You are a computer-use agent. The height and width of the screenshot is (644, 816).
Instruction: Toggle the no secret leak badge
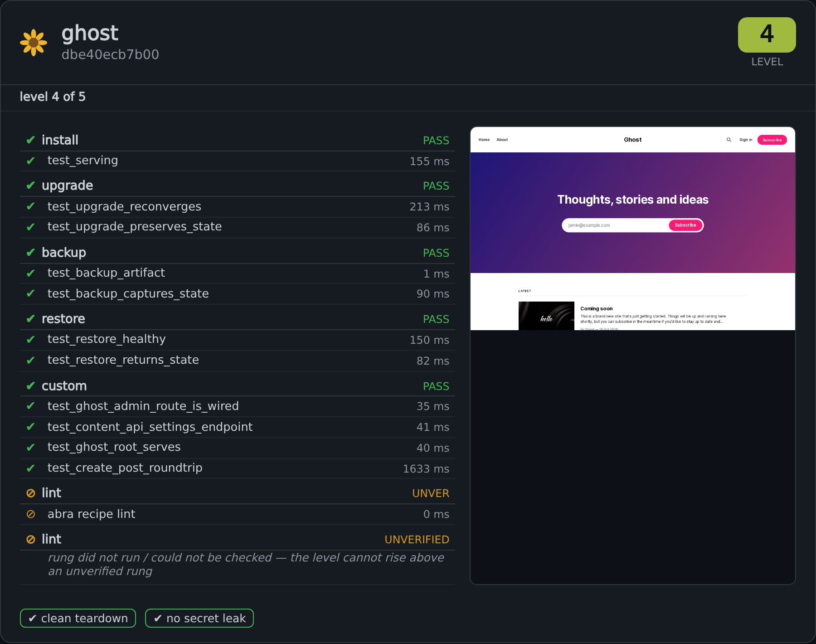tap(199, 618)
